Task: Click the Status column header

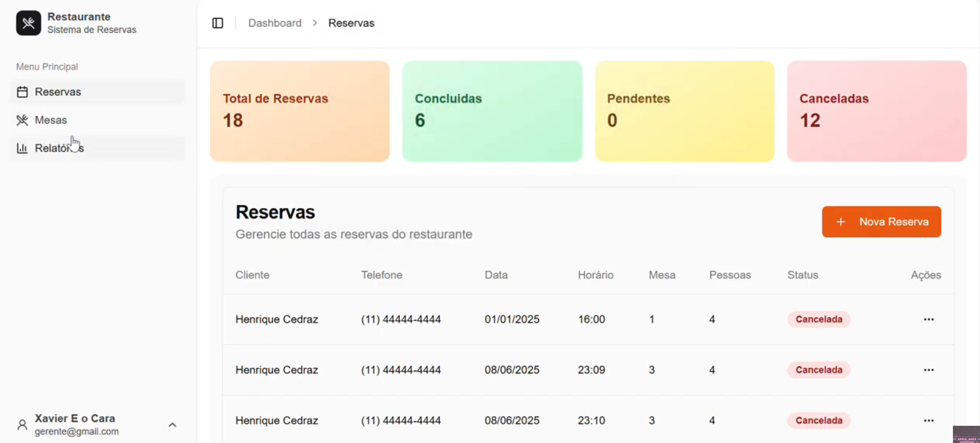Action: pos(802,275)
